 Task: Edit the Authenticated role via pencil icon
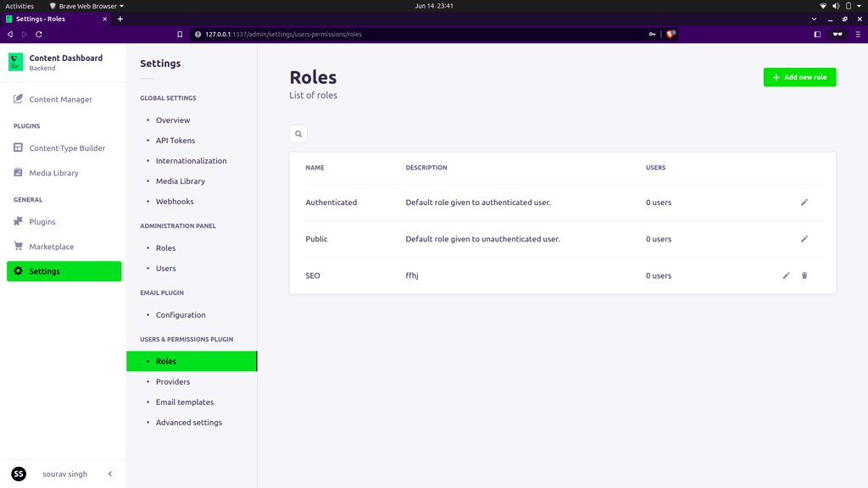coord(804,202)
